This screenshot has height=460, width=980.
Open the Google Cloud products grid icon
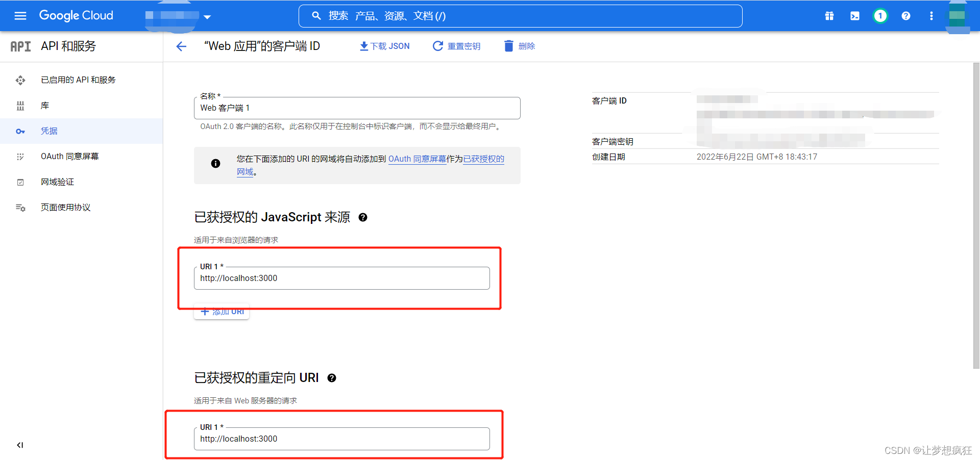(x=829, y=16)
